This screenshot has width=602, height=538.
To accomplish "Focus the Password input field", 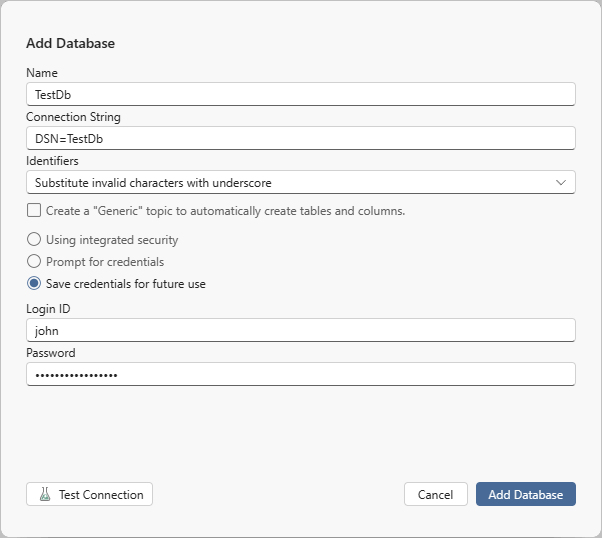I will point(301,374).
